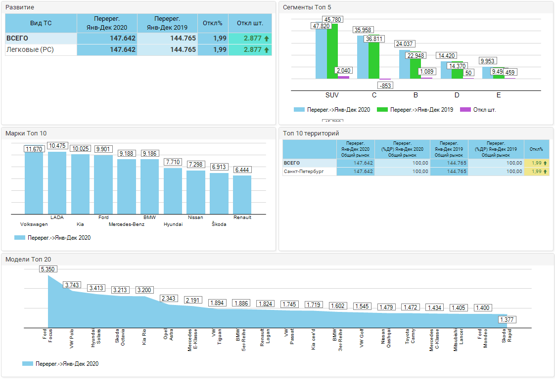
Task: Click green 2019 legend swatch in Сегменты chart
Action: [x=382, y=110]
